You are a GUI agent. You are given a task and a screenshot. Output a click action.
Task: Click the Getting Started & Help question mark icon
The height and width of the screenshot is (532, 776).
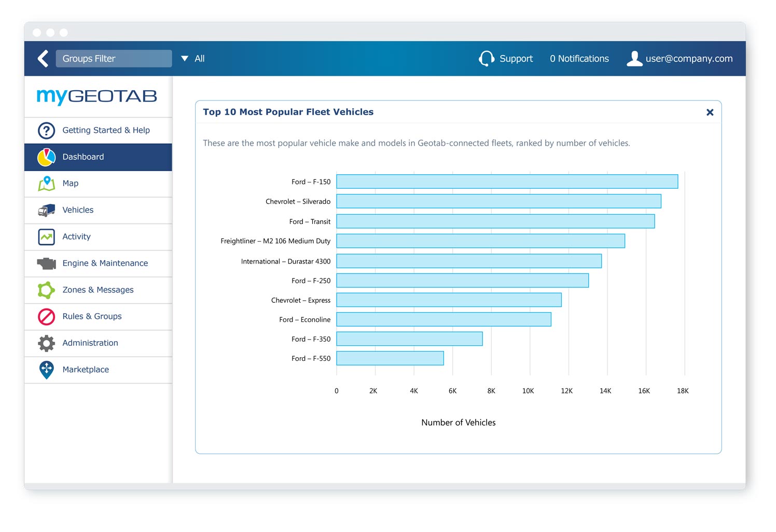(47, 130)
